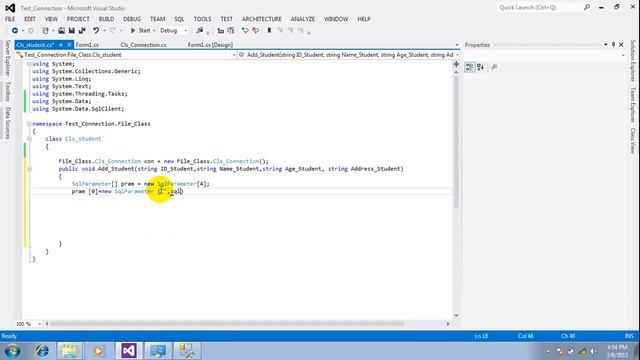This screenshot has height=360, width=640.
Task: Open the ANALYZE menu
Action: [303, 19]
